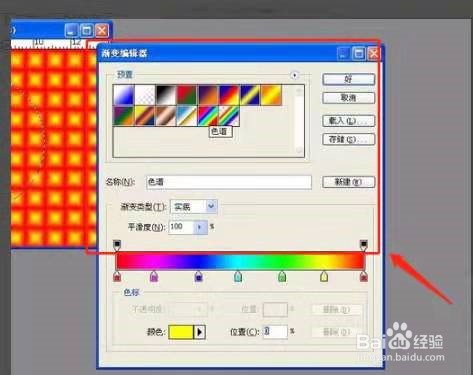This screenshot has width=473, height=375.
Task: Maximize the gradient editor dialog
Action: (x=359, y=54)
